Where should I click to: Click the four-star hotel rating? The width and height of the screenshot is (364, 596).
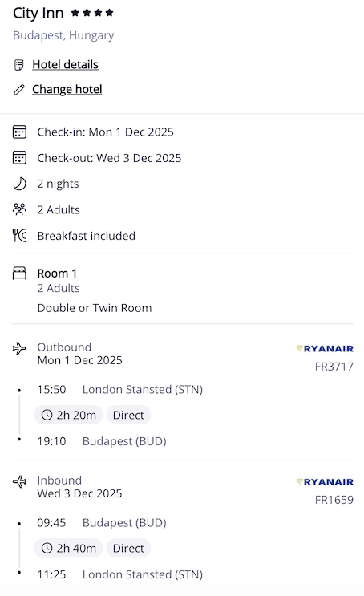92,14
